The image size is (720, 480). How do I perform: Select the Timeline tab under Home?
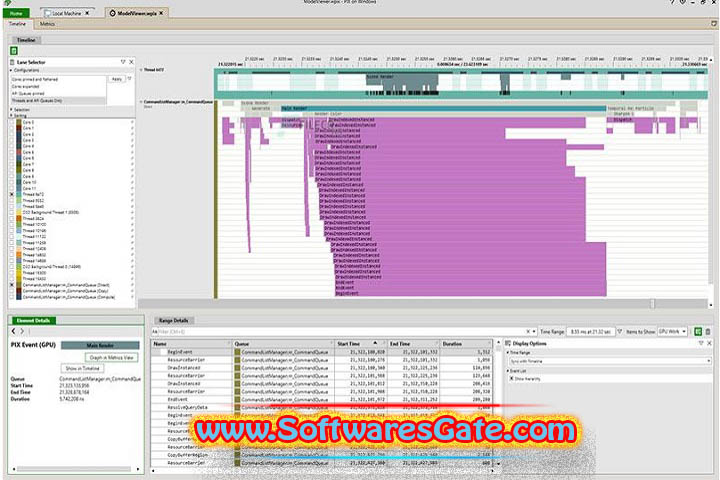(x=17, y=23)
